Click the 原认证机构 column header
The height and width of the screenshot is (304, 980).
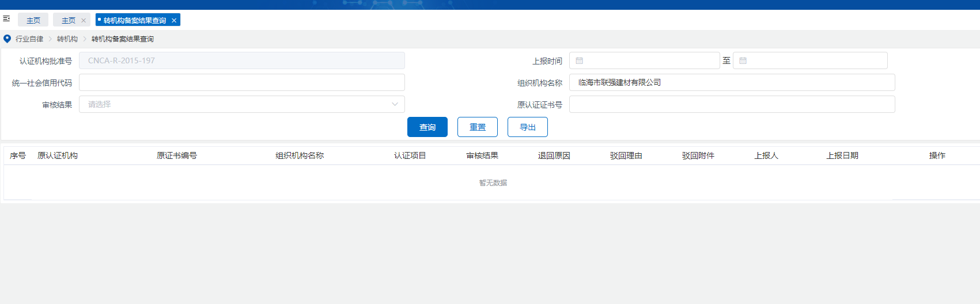click(58, 155)
